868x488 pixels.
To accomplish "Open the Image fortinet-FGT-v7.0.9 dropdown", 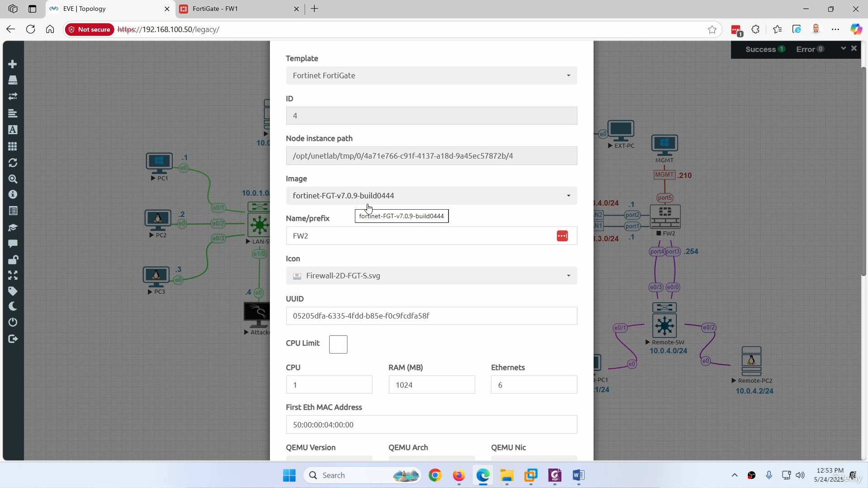I will click(x=431, y=196).
